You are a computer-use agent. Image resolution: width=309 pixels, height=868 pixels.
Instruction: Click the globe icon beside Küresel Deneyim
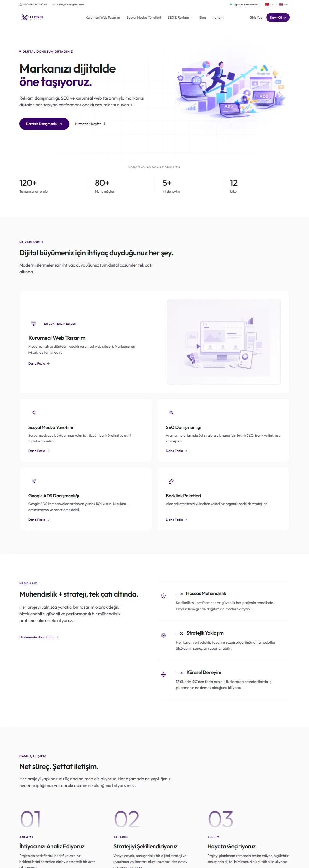[163, 674]
